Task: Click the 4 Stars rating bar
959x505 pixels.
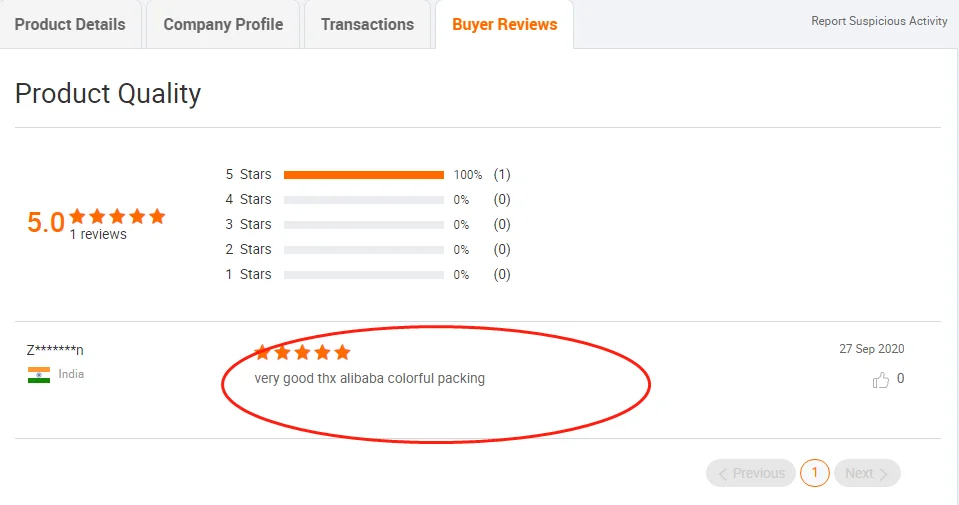Action: pyautogui.click(x=363, y=200)
